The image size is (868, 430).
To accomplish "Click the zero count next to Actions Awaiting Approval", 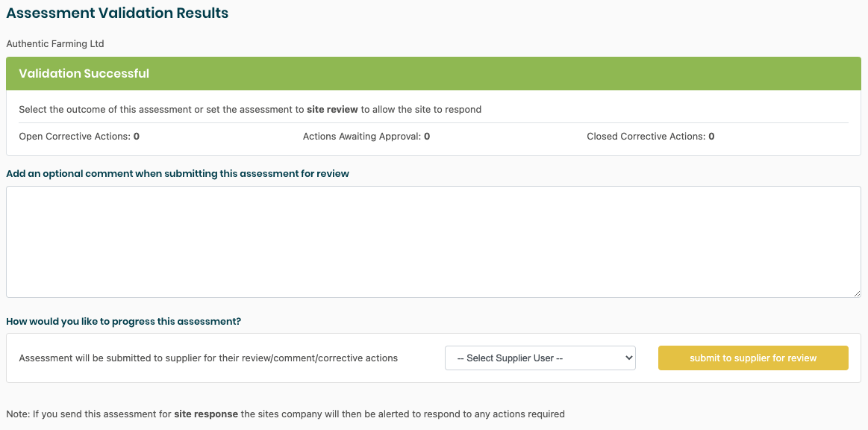I will click(427, 137).
